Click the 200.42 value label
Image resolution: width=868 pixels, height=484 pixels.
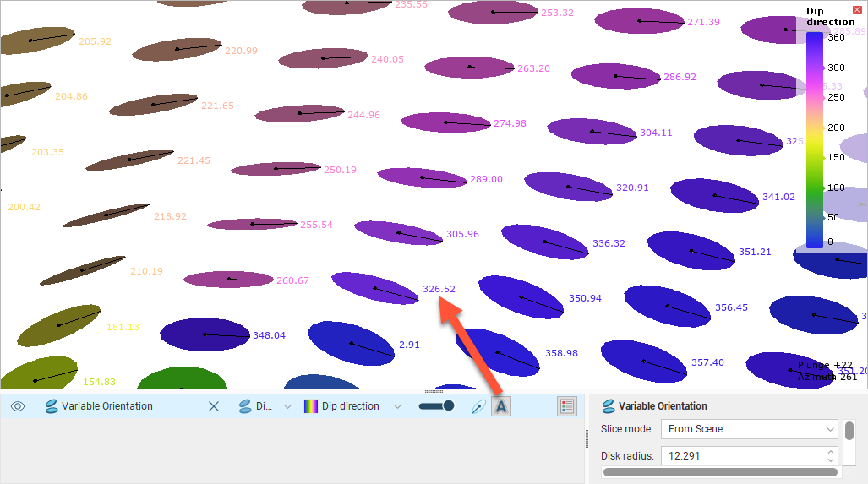pyautogui.click(x=24, y=207)
